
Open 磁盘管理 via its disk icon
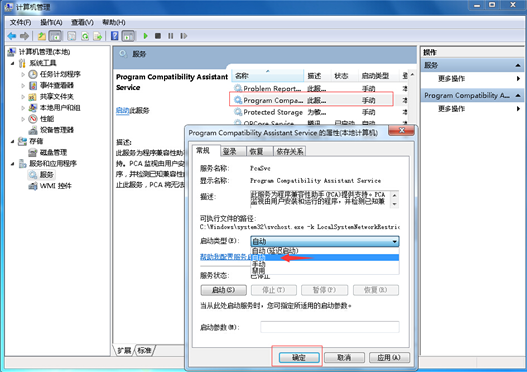33,153
